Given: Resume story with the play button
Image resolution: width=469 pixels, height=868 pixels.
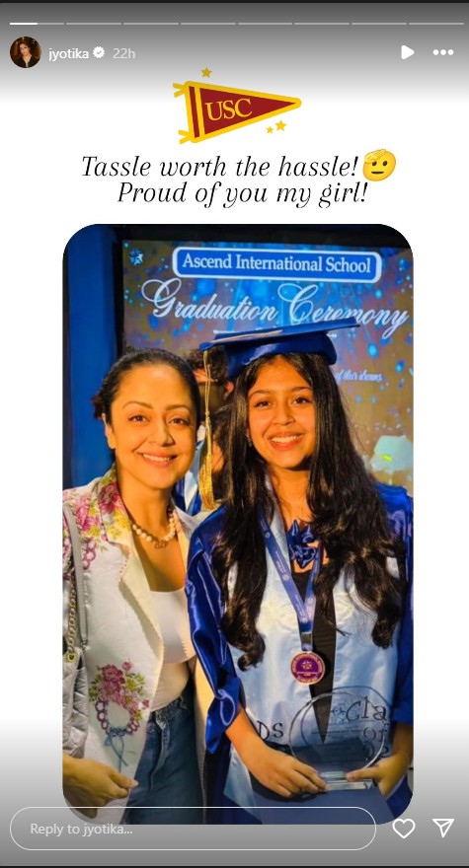Looking at the screenshot, I should 407,52.
